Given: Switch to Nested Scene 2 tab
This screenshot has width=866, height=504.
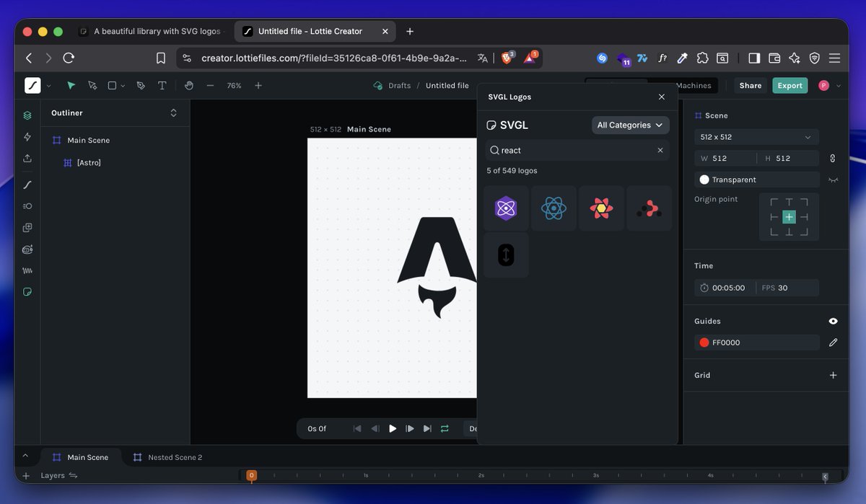Looking at the screenshot, I should click(168, 457).
